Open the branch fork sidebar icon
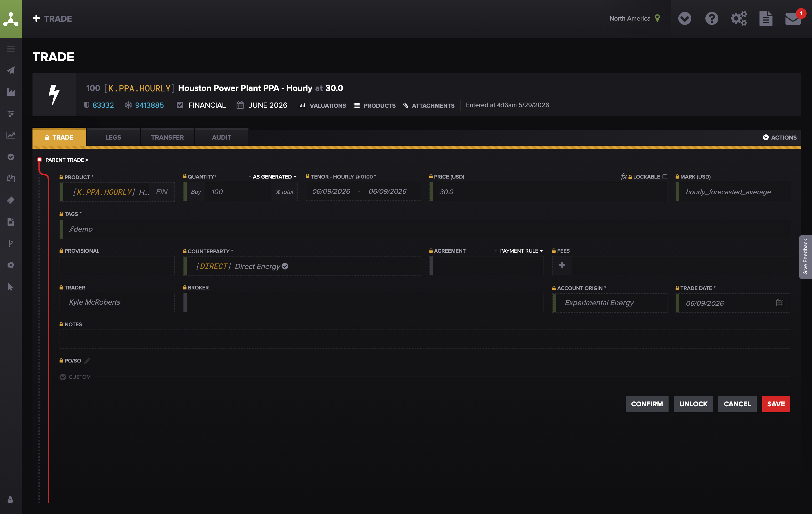 pyautogui.click(x=11, y=243)
